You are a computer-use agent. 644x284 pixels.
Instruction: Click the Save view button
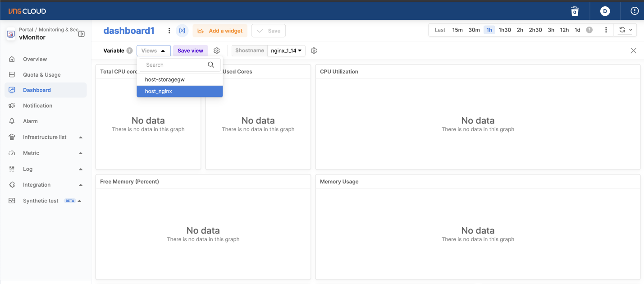click(x=190, y=50)
